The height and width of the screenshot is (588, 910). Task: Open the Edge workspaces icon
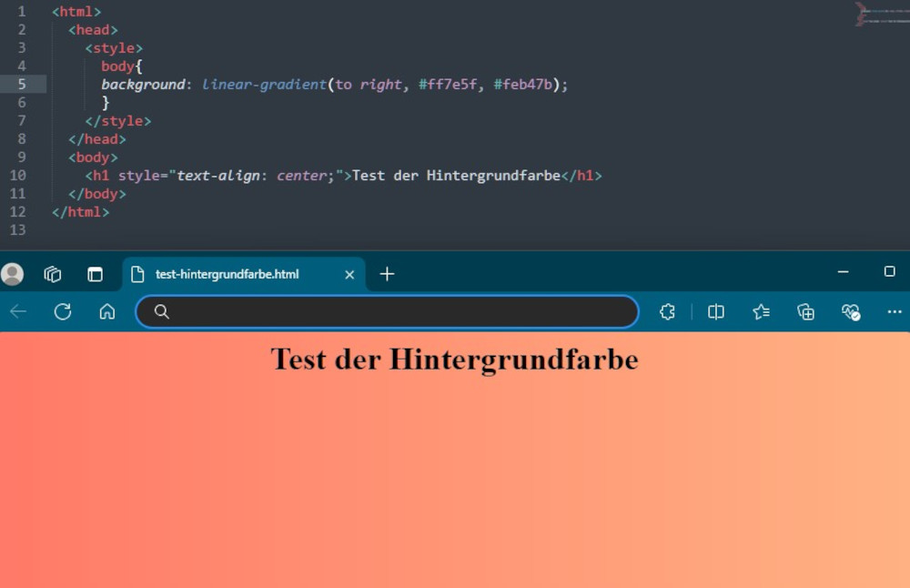click(x=53, y=274)
